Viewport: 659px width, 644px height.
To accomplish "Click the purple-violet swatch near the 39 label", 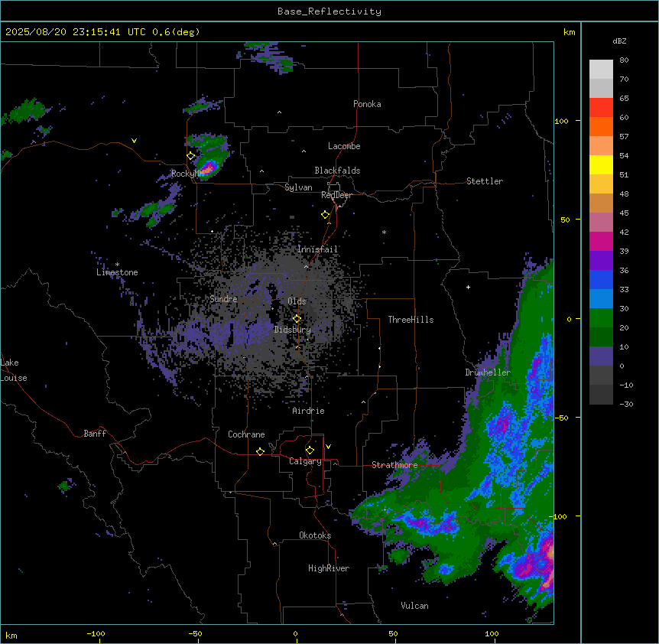I will point(601,261).
